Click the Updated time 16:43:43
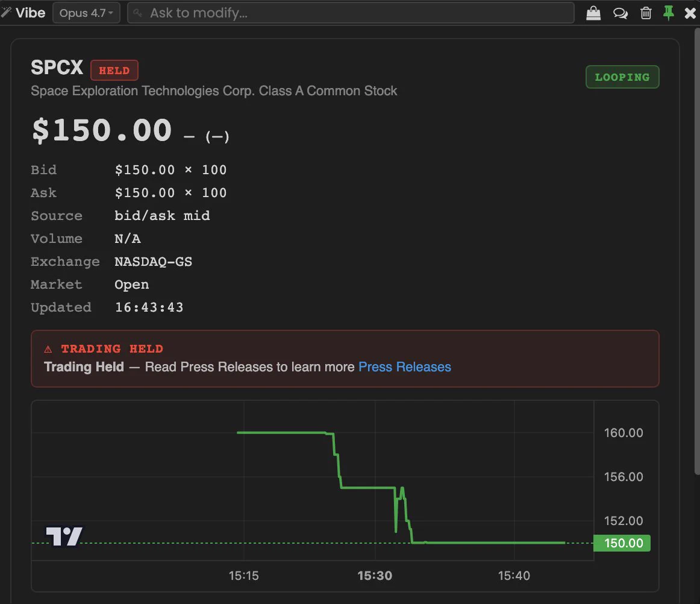The image size is (700, 604). [x=149, y=307]
